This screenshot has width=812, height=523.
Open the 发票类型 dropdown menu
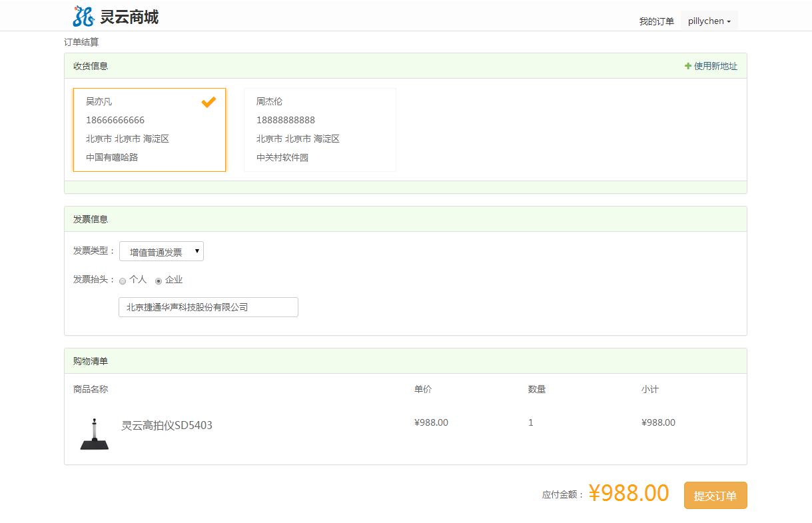coord(161,251)
